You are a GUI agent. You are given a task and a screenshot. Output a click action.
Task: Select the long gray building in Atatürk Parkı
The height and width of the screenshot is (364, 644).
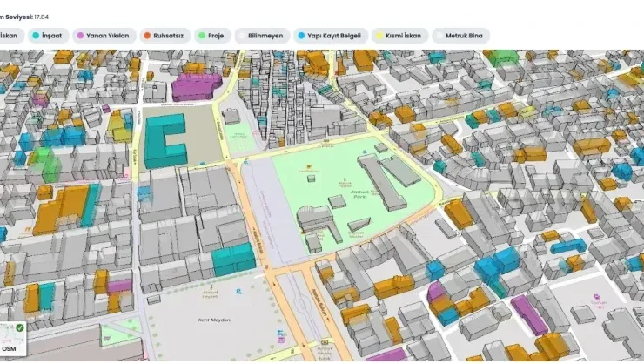[x=382, y=182]
